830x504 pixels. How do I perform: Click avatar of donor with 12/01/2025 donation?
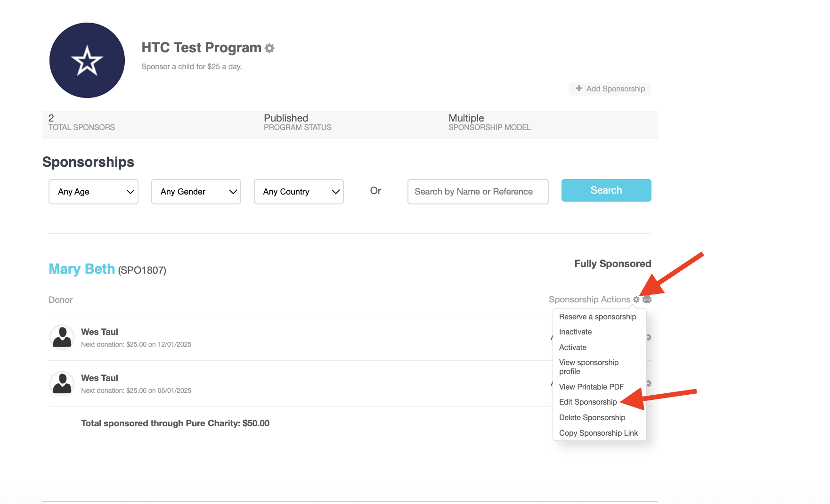point(62,337)
